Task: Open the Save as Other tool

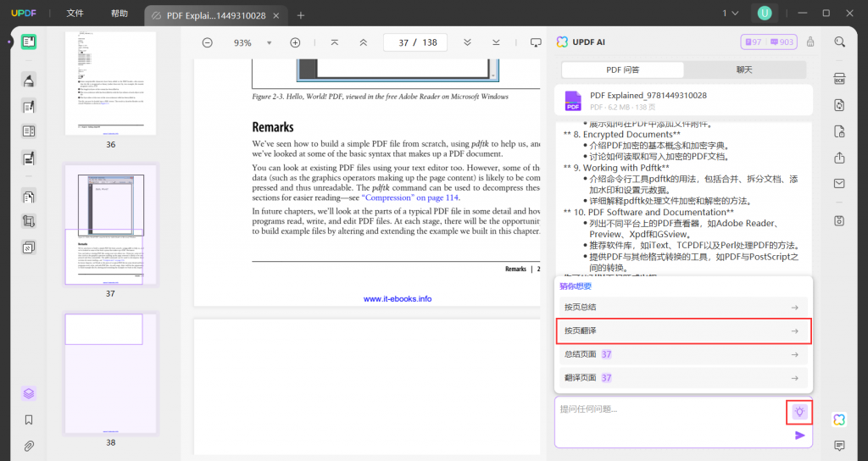Action: pyautogui.click(x=840, y=220)
